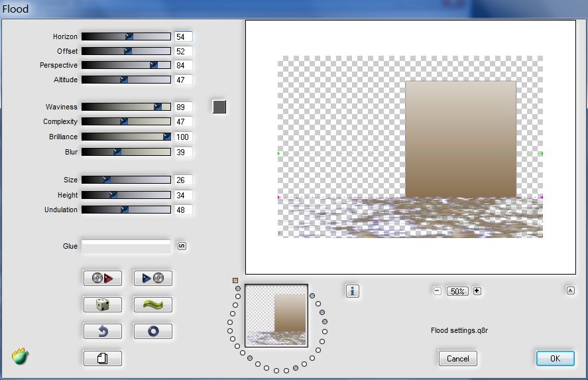Click the Waviness value field 89
588x380 pixels.
(x=184, y=107)
